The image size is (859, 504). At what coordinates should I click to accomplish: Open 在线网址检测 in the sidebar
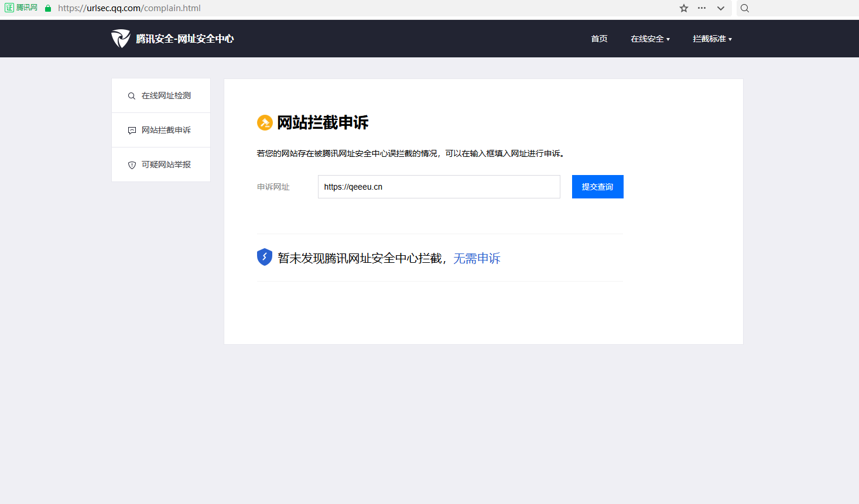(161, 95)
